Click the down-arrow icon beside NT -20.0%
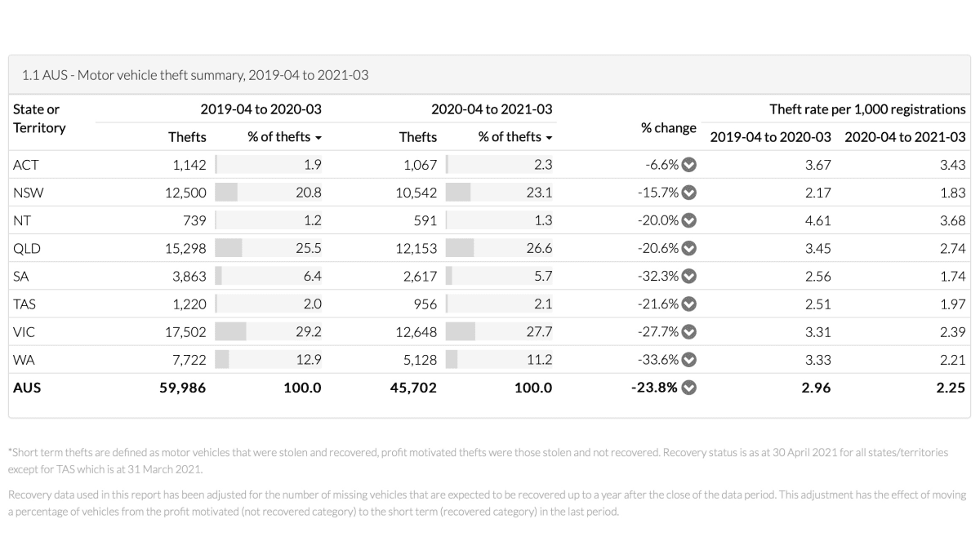 (689, 220)
